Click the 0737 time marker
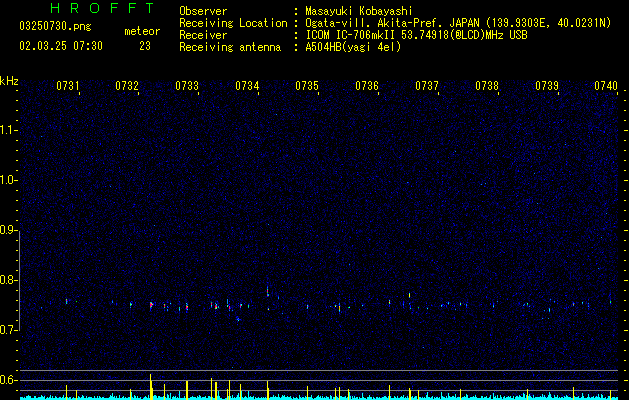The height and width of the screenshot is (400, 629). 427,86
